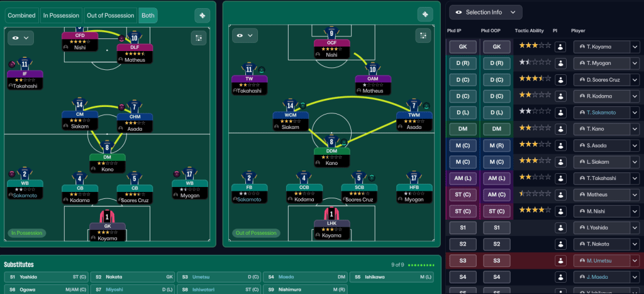The height and width of the screenshot is (294, 644).
Task: Toggle eye visibility dropdown on In Possession pitch
Action: click(x=20, y=38)
